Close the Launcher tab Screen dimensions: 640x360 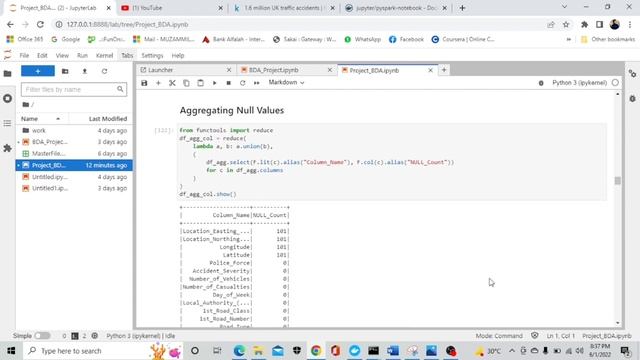tap(229, 70)
